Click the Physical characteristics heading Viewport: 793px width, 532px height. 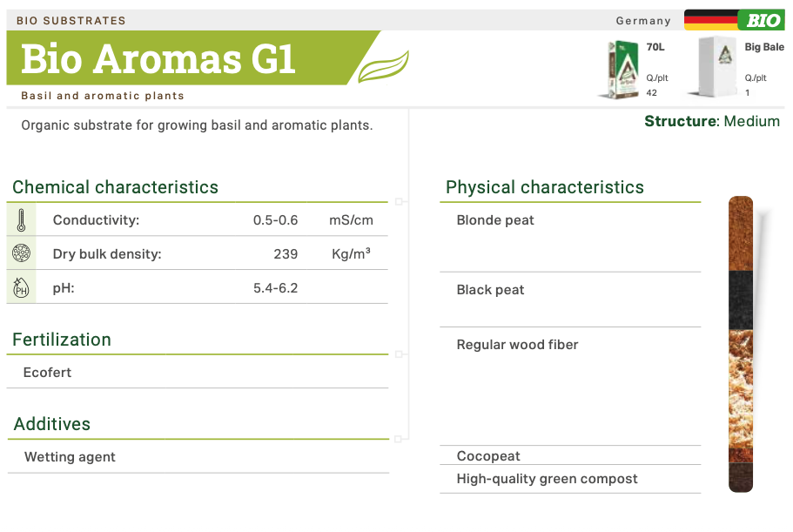(x=545, y=187)
